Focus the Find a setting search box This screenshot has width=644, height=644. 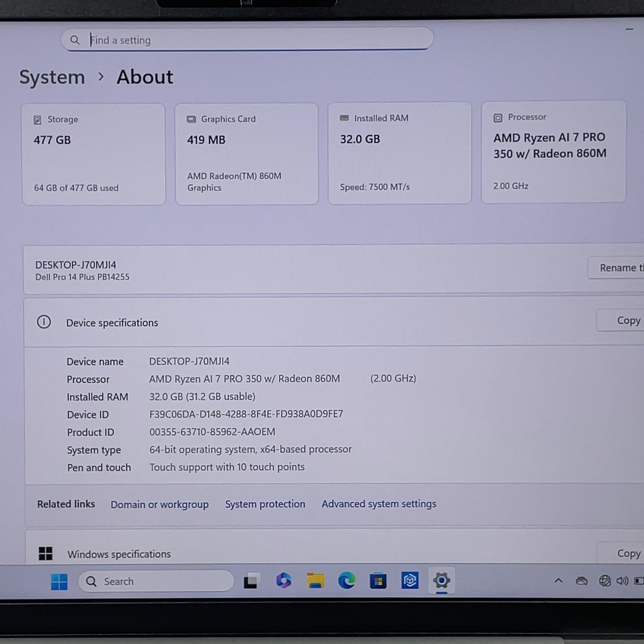point(247,39)
